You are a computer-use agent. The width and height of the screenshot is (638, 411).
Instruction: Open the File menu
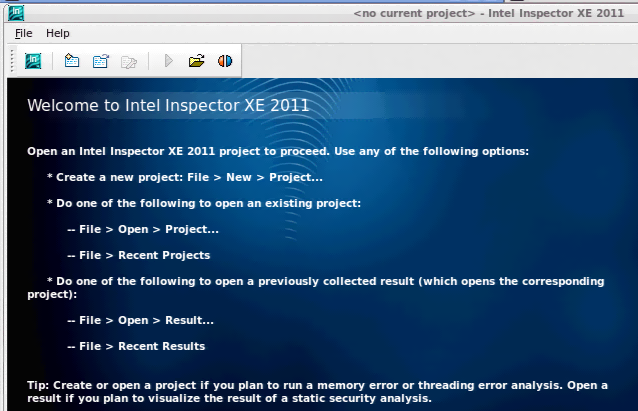24,33
